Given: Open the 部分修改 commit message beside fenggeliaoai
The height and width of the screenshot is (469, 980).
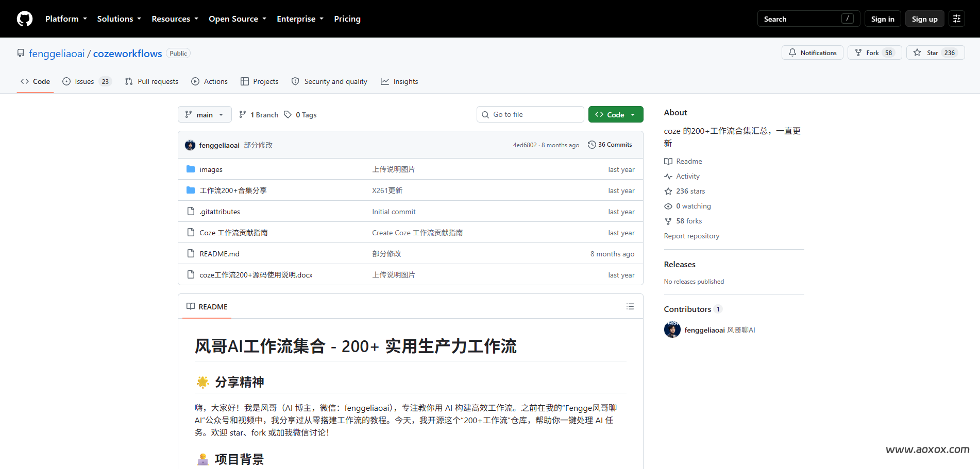Looking at the screenshot, I should (258, 145).
